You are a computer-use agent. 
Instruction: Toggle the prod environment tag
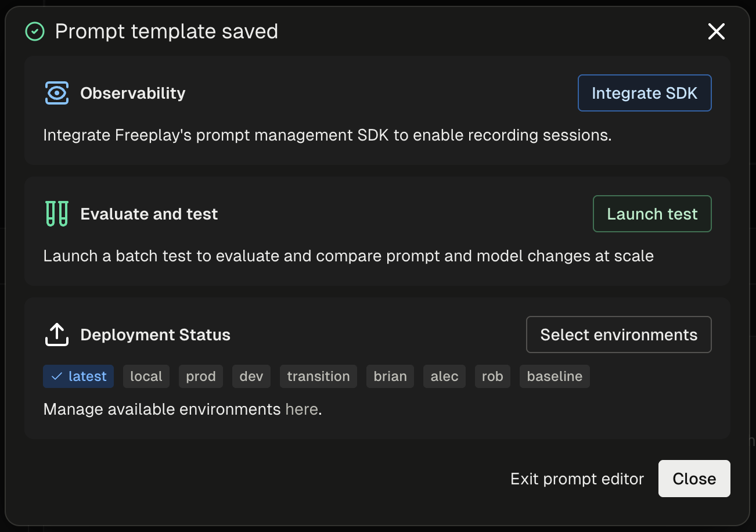[x=201, y=376]
